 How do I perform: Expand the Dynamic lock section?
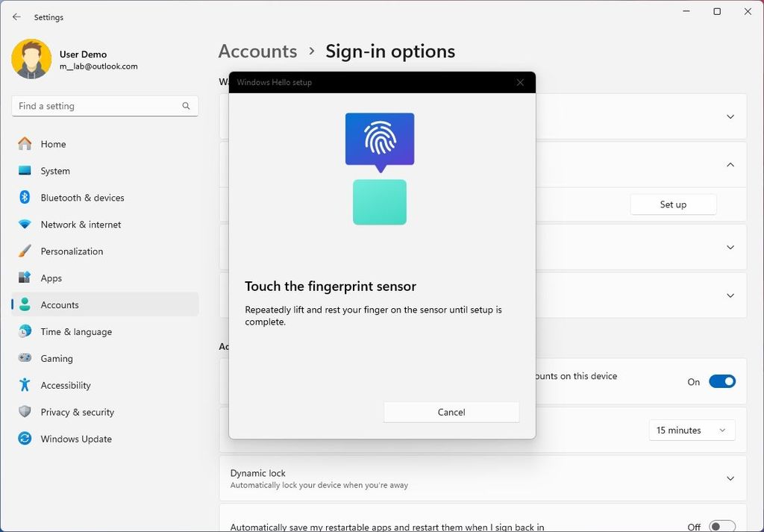730,478
